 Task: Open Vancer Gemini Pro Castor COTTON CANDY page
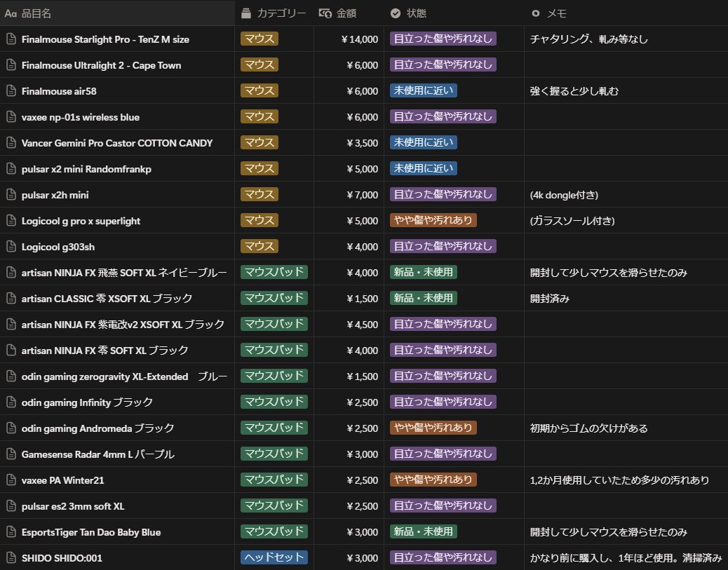[x=117, y=143]
